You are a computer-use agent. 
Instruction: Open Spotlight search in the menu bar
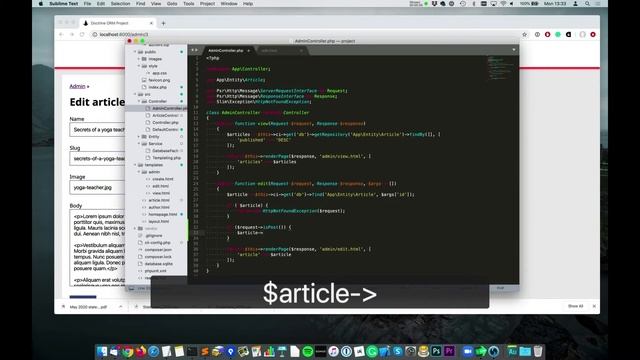pyautogui.click(x=587, y=4)
